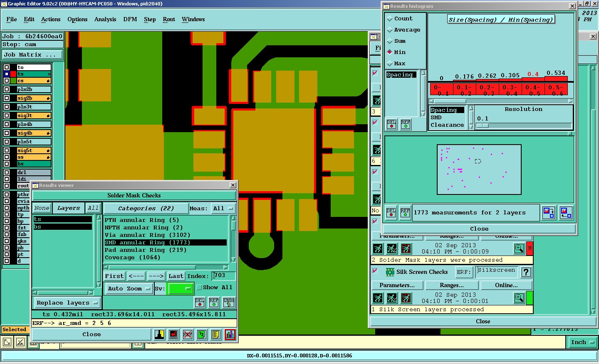Open the Analysis menu

(x=105, y=20)
